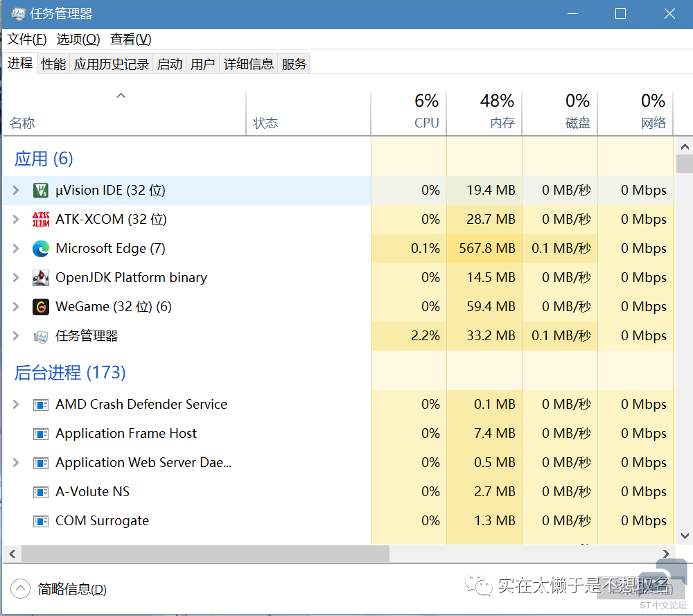Screen dimensions: 693x616
Task: Click the 59.4 MB memory cell for WeGame
Action: click(x=484, y=307)
